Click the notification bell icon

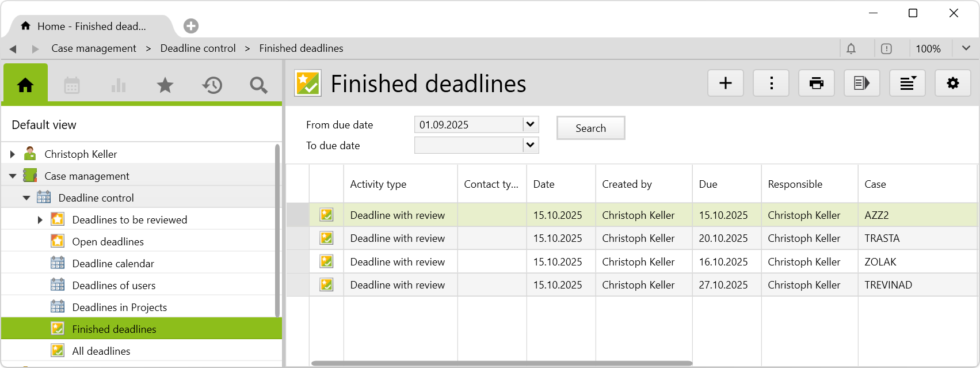point(851,49)
